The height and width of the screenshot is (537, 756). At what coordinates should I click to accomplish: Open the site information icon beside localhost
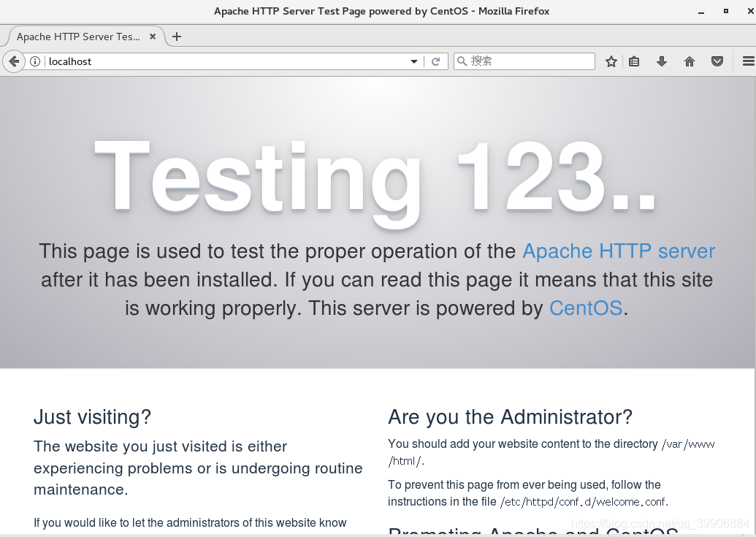pyautogui.click(x=35, y=61)
